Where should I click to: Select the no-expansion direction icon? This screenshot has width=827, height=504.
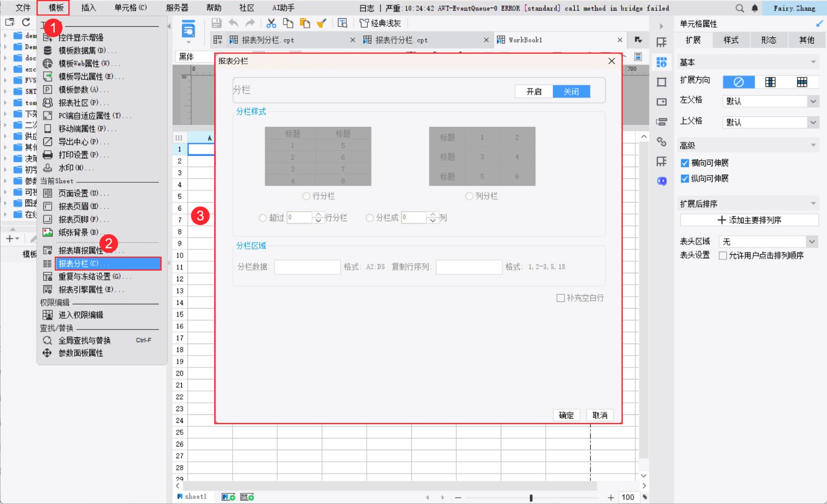click(x=739, y=82)
